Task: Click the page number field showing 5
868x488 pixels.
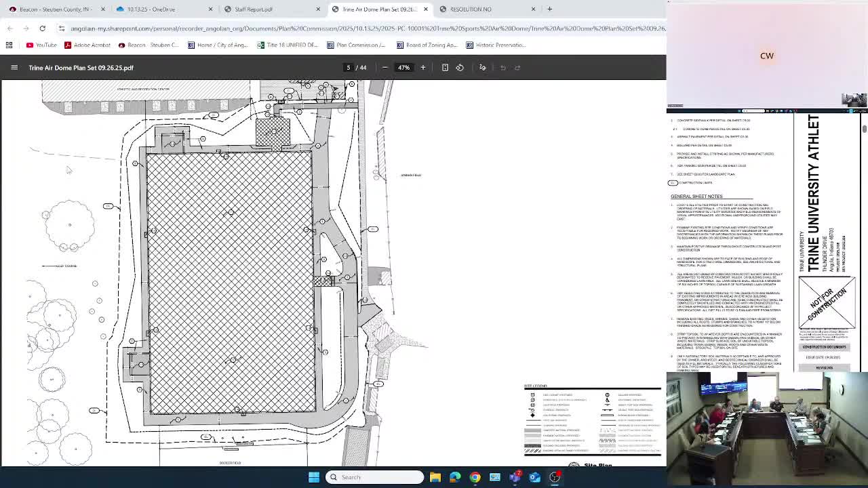Action: (349, 67)
